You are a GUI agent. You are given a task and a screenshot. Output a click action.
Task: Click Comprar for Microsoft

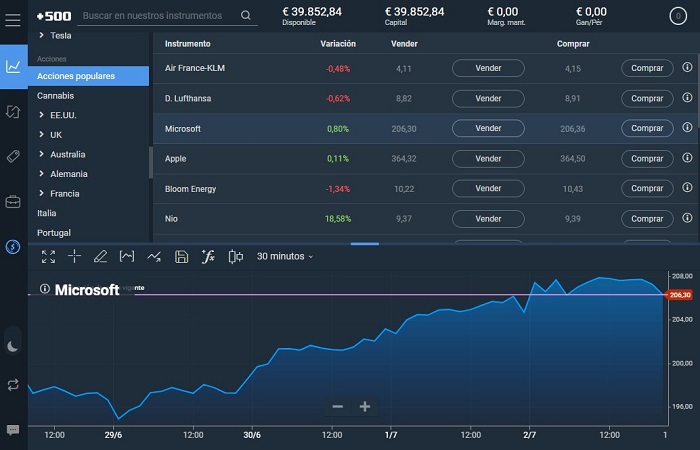pos(647,129)
